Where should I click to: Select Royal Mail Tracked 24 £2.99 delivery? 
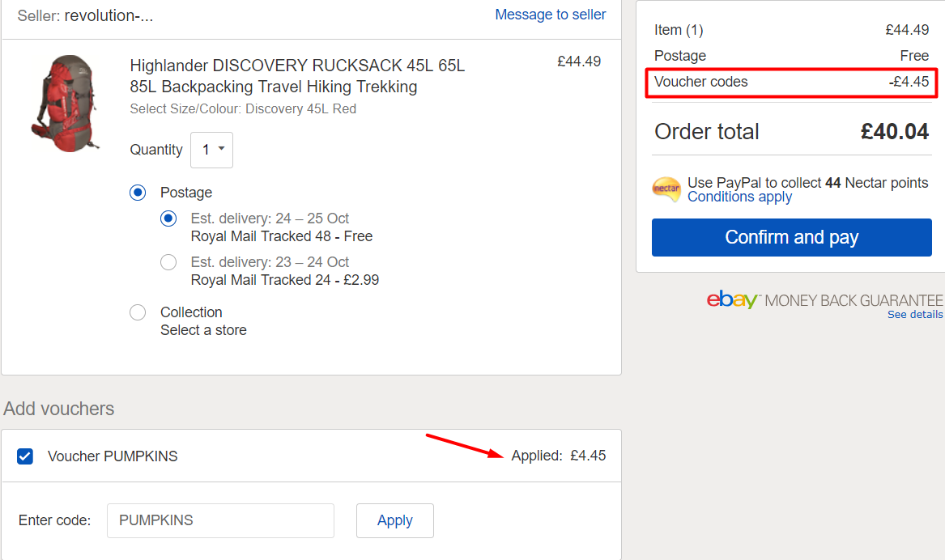click(168, 262)
